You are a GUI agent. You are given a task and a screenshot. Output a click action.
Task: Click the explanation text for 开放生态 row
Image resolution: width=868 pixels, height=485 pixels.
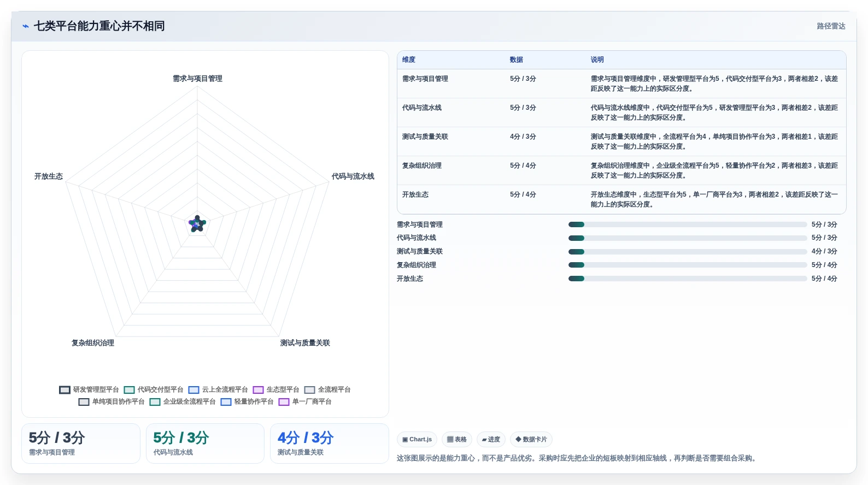pyautogui.click(x=714, y=199)
